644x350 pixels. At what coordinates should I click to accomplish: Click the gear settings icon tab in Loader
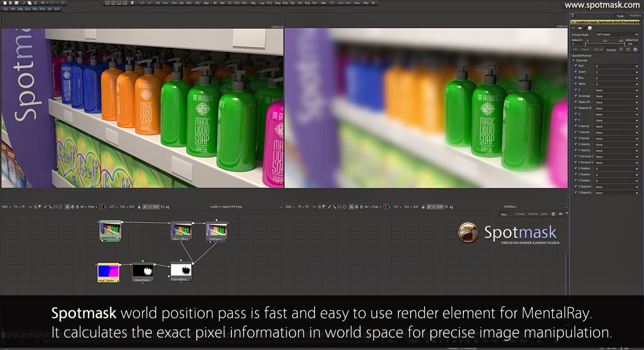tap(628, 50)
